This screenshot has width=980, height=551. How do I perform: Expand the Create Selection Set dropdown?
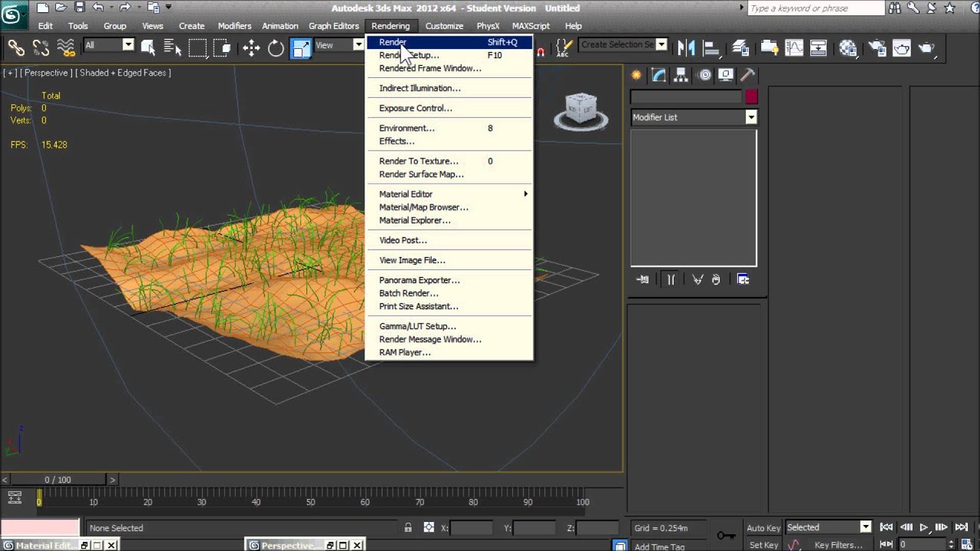(662, 44)
